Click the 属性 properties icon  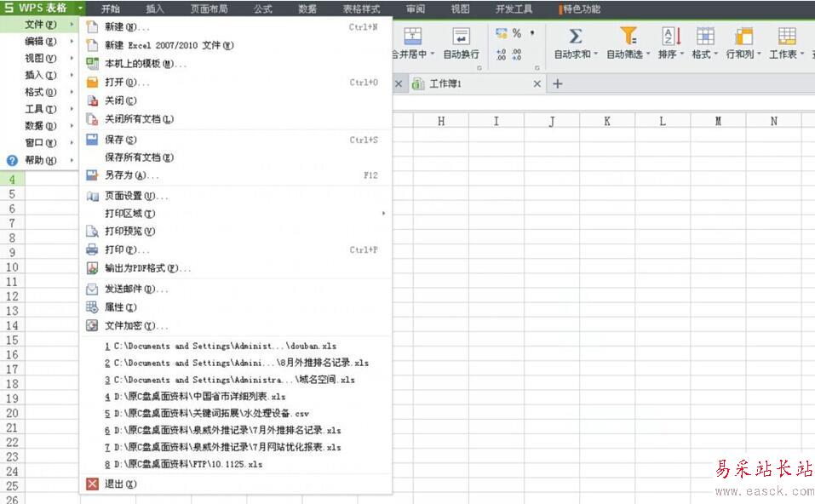[x=92, y=307]
